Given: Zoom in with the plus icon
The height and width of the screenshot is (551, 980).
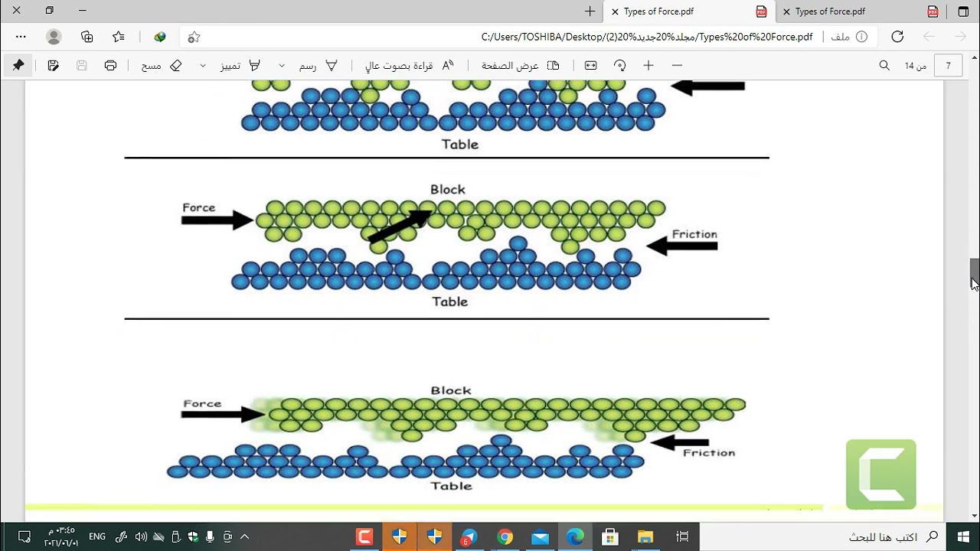Looking at the screenshot, I should [x=648, y=66].
